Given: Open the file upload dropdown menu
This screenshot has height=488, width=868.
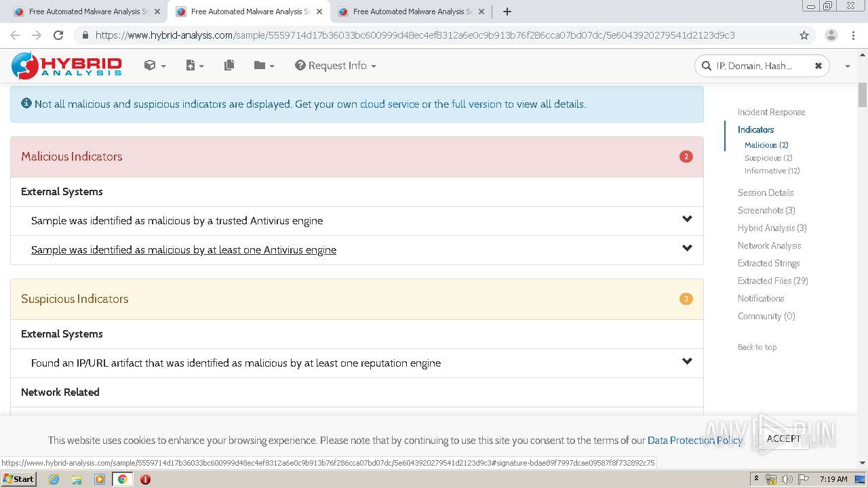Looking at the screenshot, I should 195,66.
